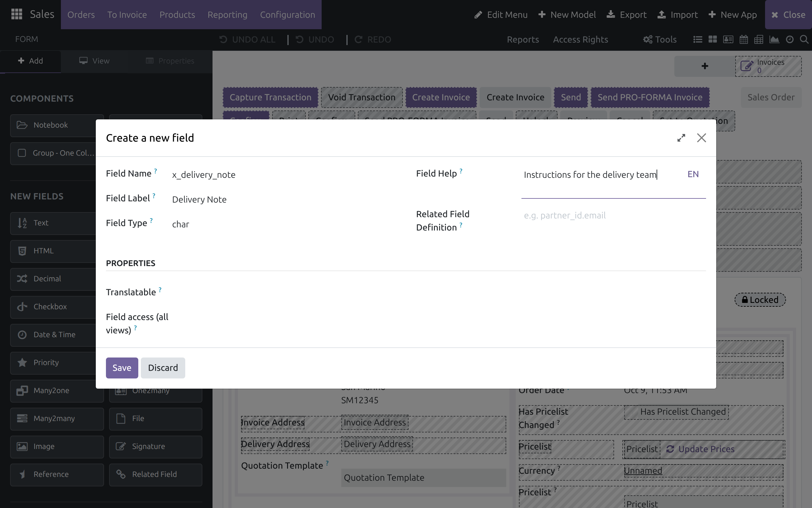Show help tooltip for Translatable
Image resolution: width=812 pixels, height=508 pixels.
pyautogui.click(x=160, y=290)
